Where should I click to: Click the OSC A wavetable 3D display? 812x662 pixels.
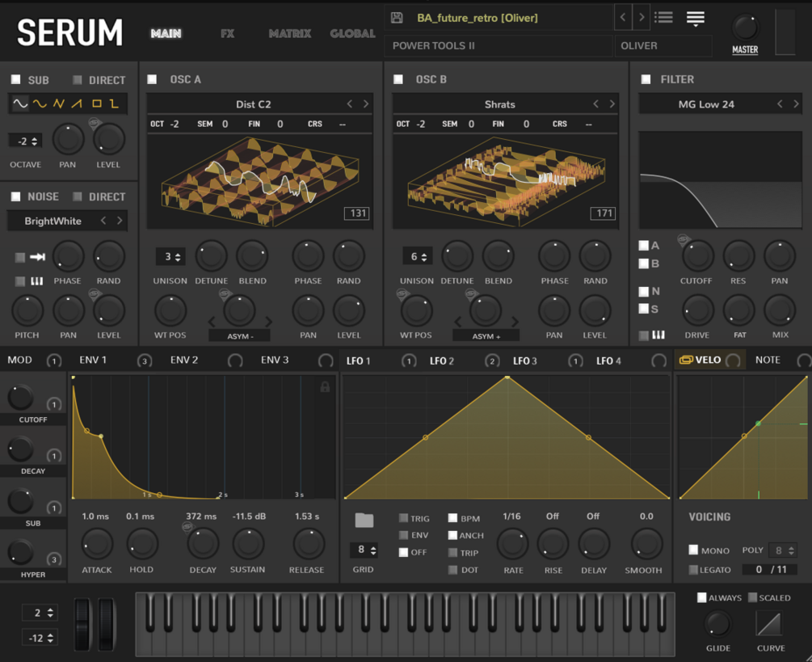coord(259,181)
